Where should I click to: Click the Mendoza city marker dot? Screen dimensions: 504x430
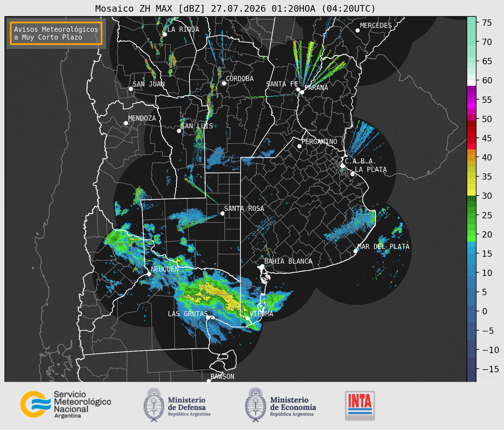click(126, 123)
